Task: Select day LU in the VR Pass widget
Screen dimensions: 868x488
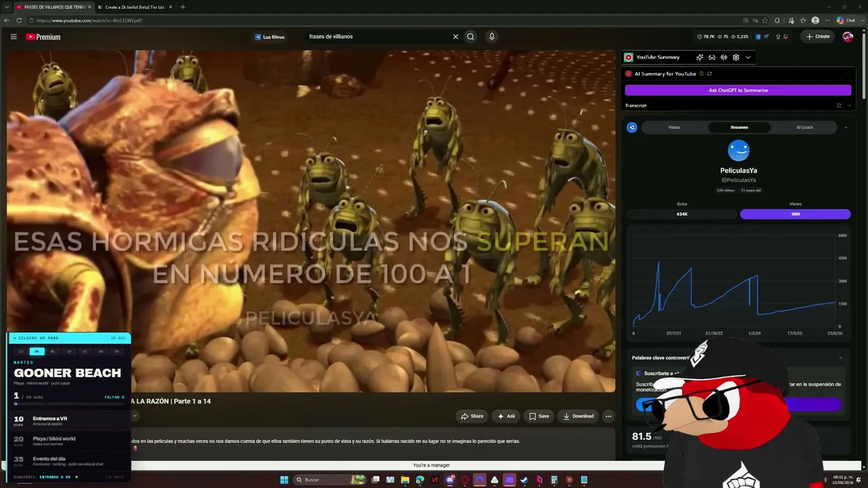Action: 21,351
